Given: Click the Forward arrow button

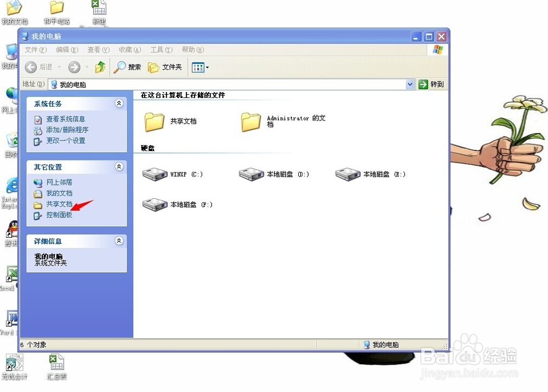Looking at the screenshot, I should point(74,67).
